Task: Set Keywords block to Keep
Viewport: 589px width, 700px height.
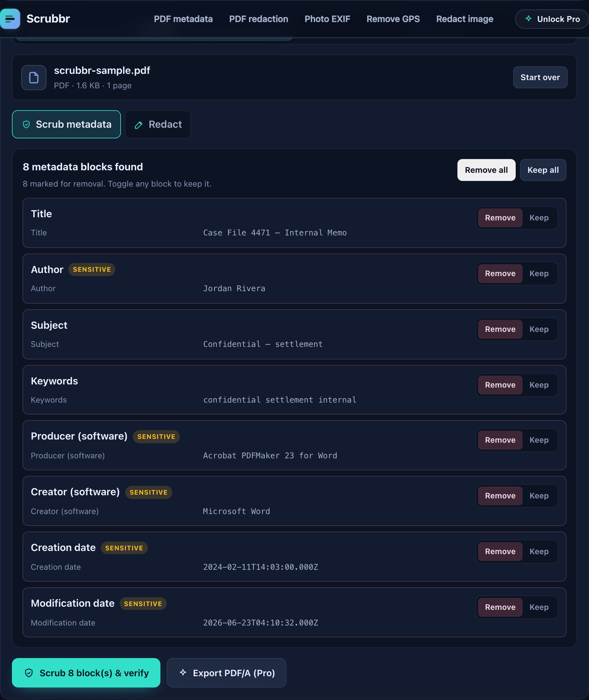Action: [x=539, y=385]
